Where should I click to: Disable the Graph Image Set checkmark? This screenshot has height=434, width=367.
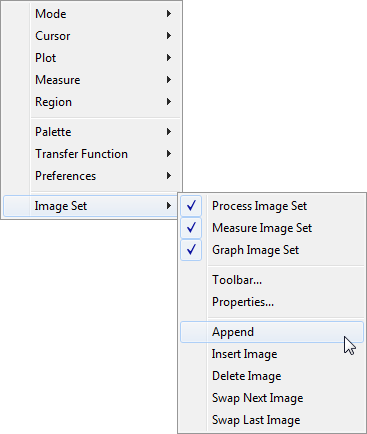coord(191,250)
